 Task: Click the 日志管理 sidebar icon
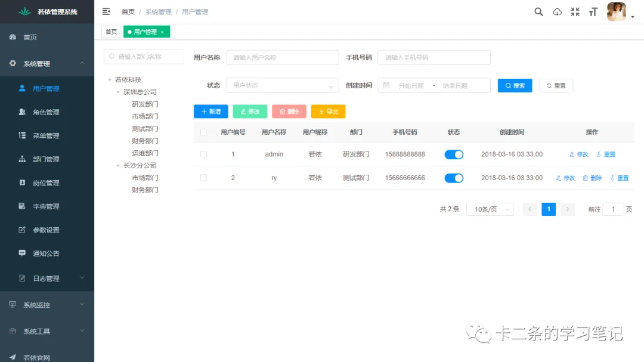(x=22, y=278)
